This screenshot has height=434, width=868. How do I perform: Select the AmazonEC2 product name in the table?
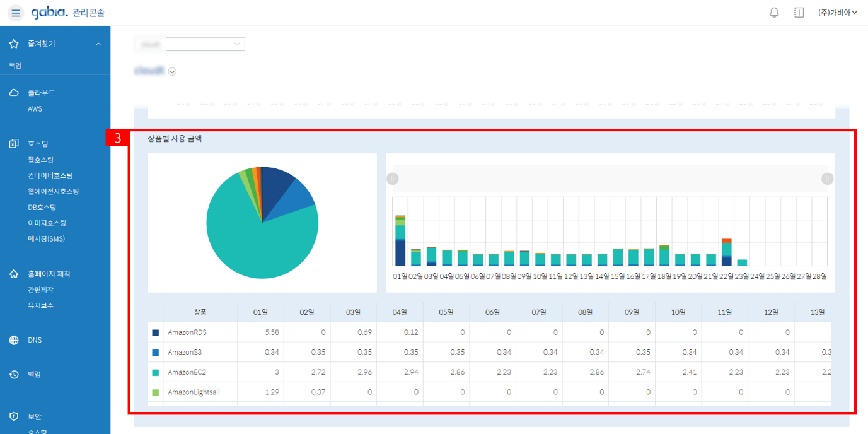pos(187,373)
